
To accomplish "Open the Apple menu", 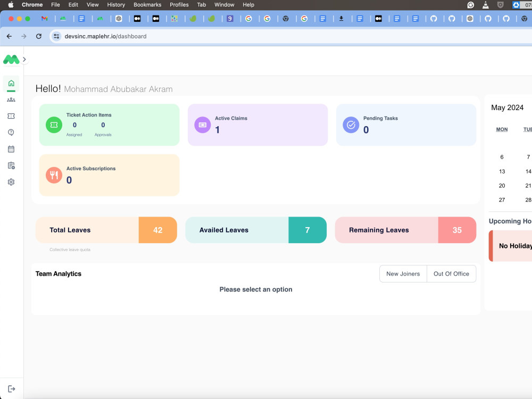I will click(11, 5).
